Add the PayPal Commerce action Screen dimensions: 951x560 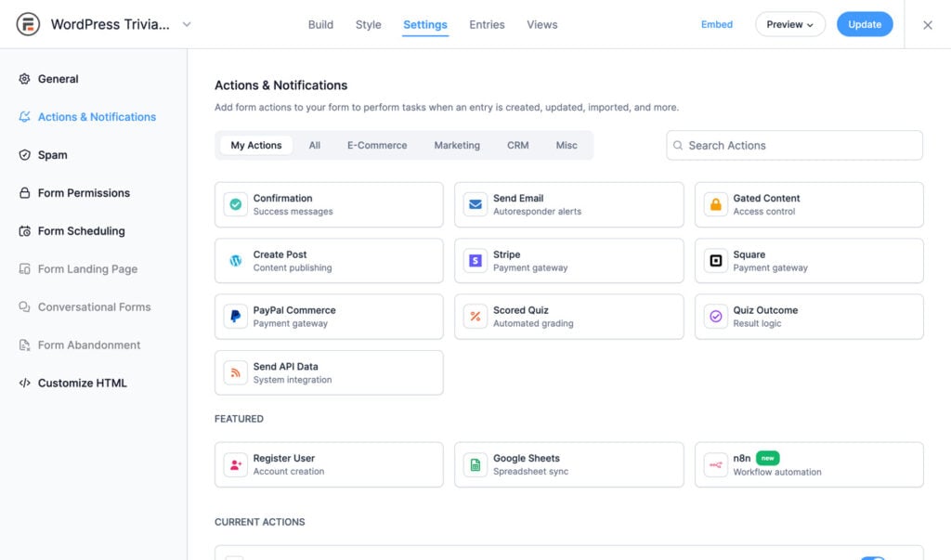tap(329, 317)
